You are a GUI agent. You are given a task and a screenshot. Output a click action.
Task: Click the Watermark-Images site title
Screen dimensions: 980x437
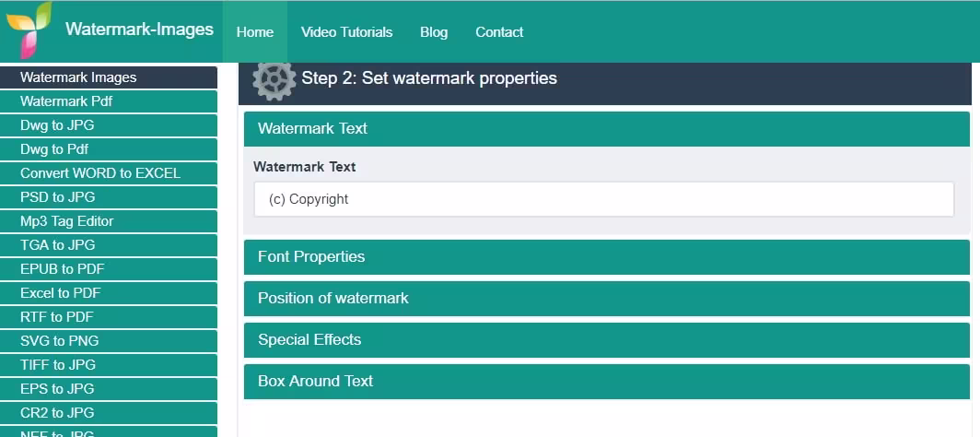139,30
